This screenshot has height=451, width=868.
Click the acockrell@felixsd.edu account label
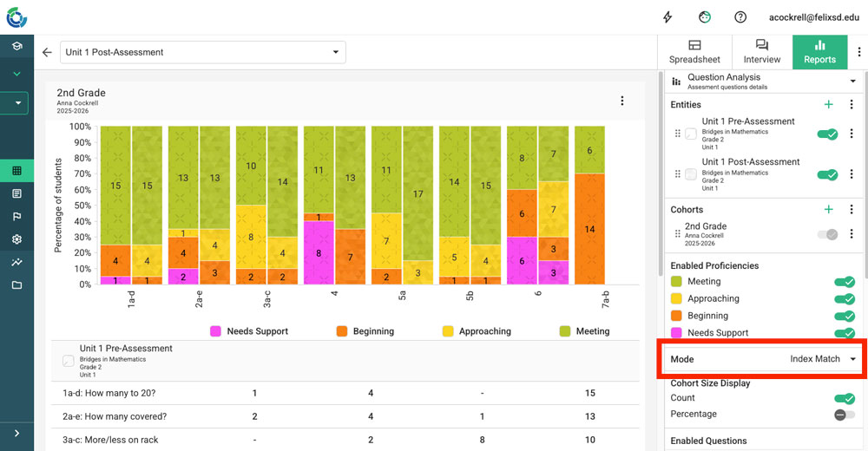click(x=812, y=17)
